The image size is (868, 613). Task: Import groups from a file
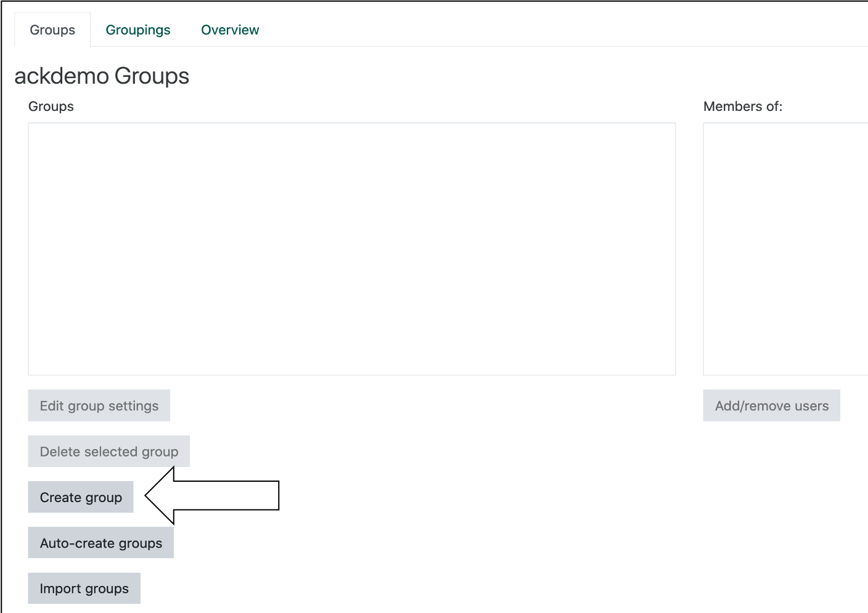click(84, 588)
